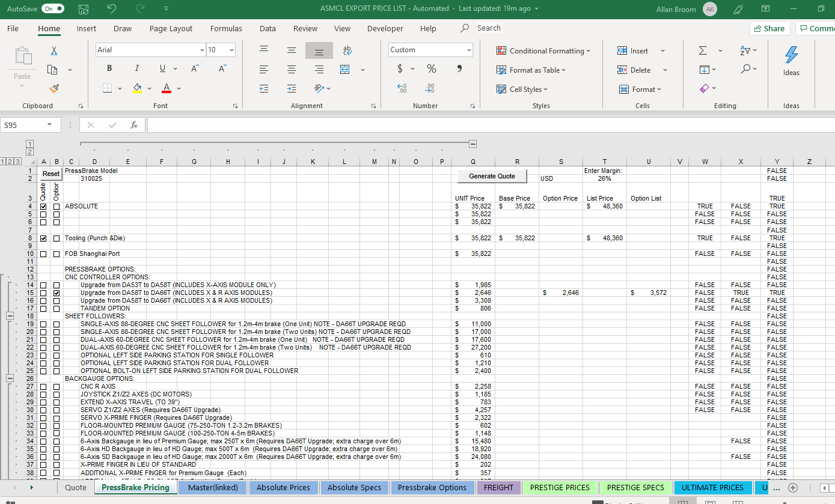Open the Name Box dropdown arrow
Screen dimensions: 835x504
[50, 125]
